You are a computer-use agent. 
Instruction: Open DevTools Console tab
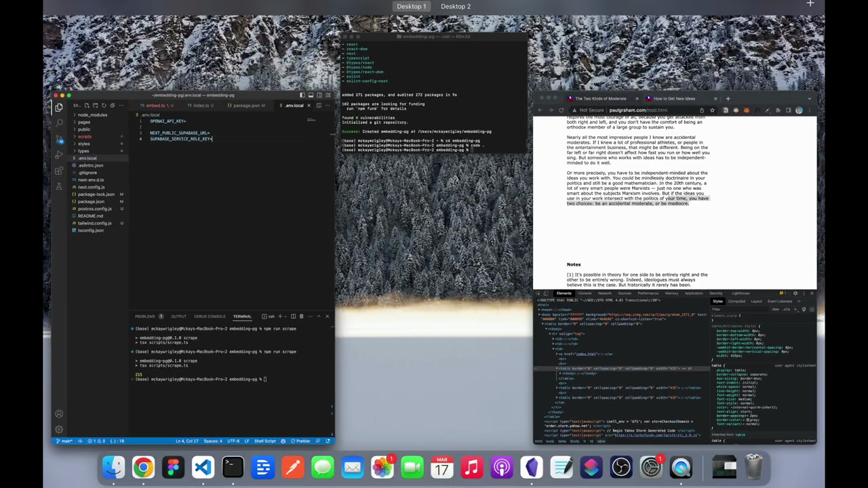(x=585, y=293)
